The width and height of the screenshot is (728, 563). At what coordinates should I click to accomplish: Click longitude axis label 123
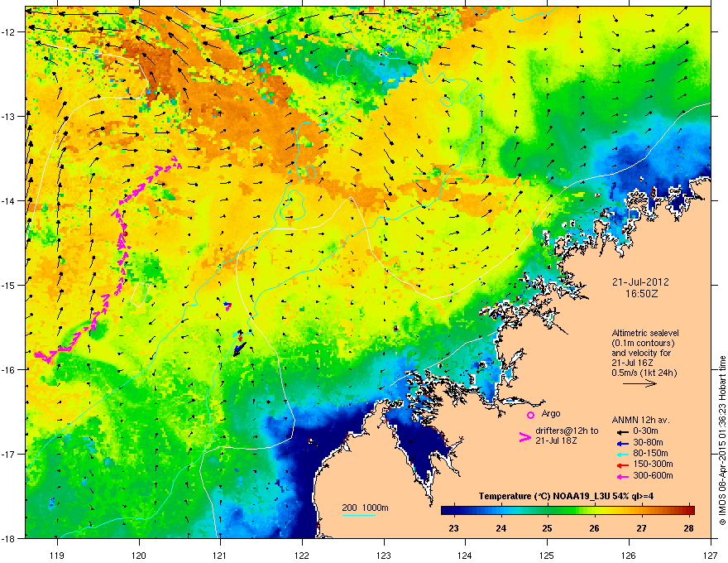384,555
